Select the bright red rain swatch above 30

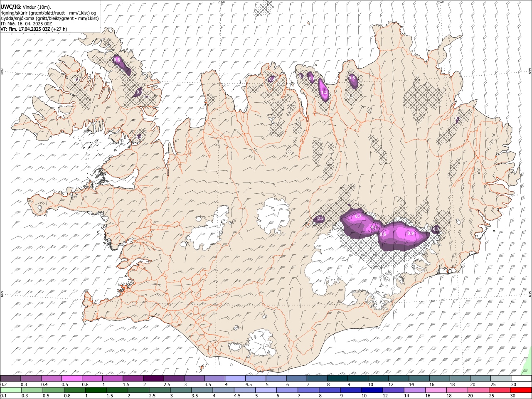point(521,390)
